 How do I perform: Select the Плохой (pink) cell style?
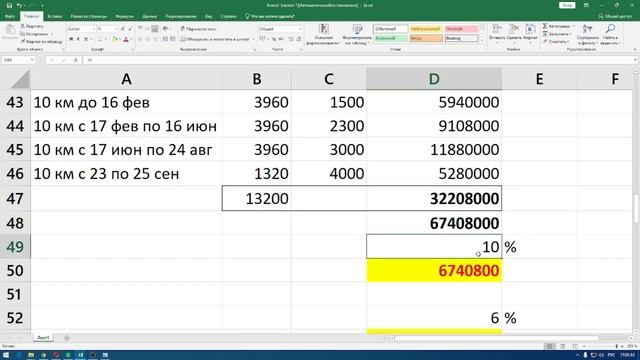pyautogui.click(x=461, y=29)
